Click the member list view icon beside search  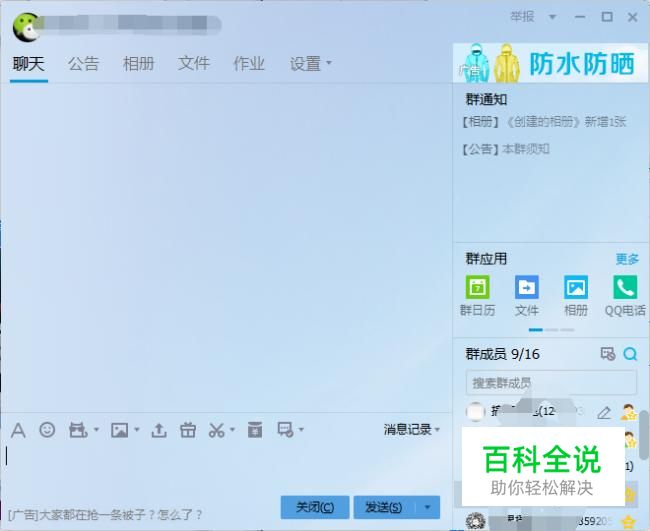(x=608, y=354)
